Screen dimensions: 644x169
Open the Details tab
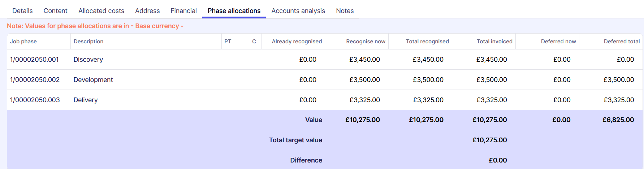(22, 11)
